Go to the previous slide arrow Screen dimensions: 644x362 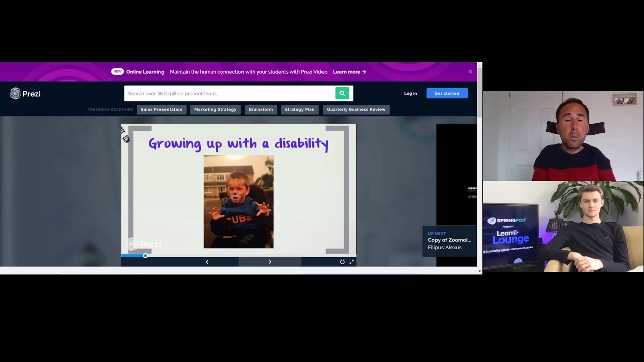(207, 262)
